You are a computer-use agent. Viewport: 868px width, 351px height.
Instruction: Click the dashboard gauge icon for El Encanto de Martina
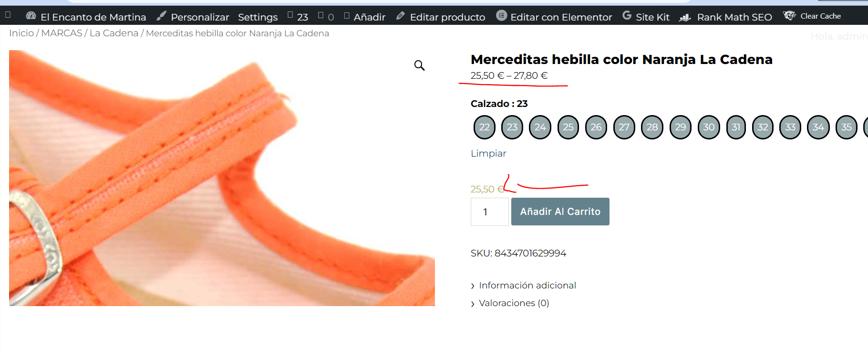(x=31, y=16)
